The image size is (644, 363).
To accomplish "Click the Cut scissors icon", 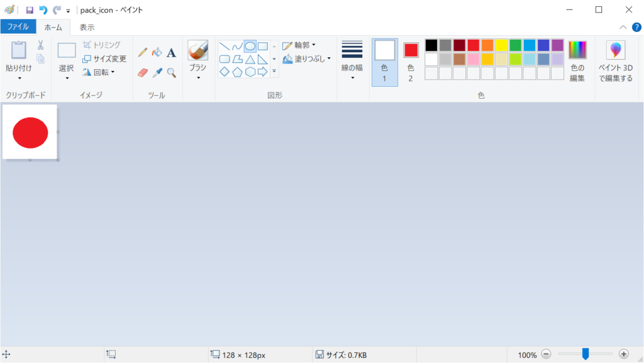I will [40, 45].
